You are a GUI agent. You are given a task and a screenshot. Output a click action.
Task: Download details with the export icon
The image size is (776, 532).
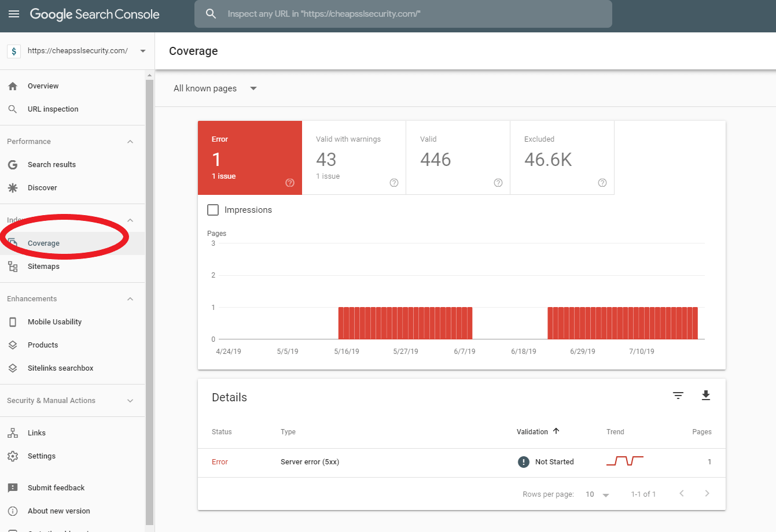[x=706, y=396]
